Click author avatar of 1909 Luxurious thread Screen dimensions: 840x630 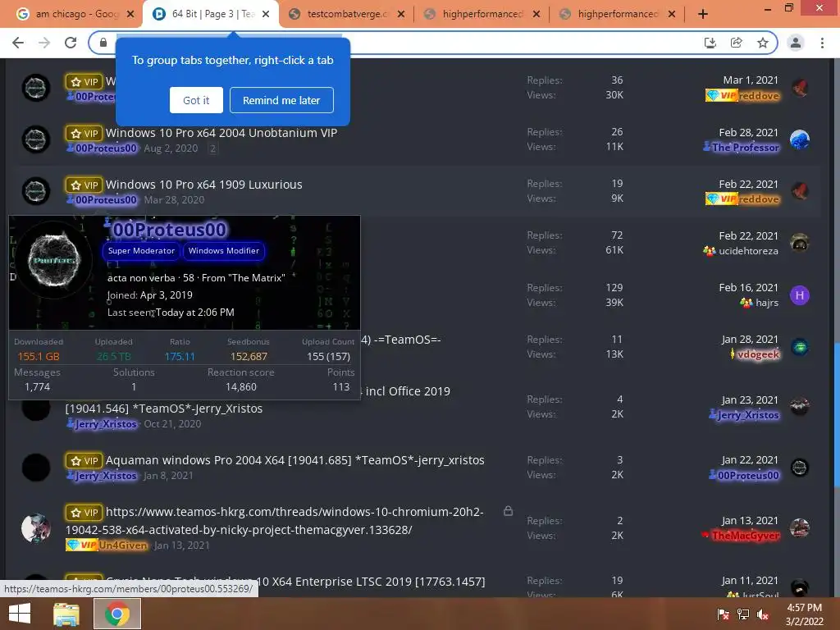pyautogui.click(x=36, y=190)
